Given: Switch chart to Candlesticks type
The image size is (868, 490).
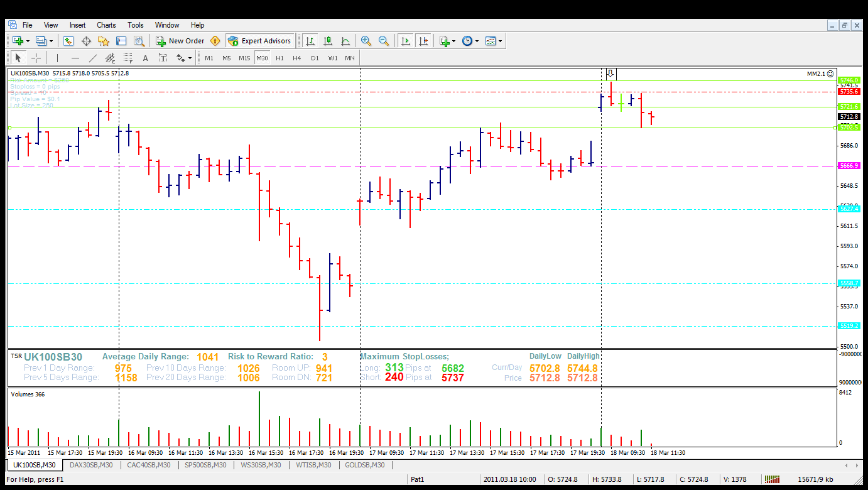Looking at the screenshot, I should (x=328, y=41).
